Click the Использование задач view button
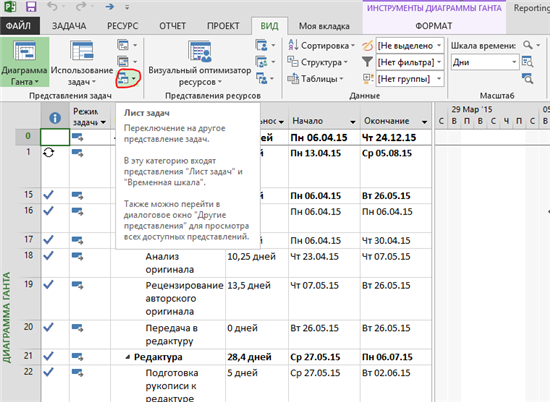550x402 pixels. click(82, 62)
